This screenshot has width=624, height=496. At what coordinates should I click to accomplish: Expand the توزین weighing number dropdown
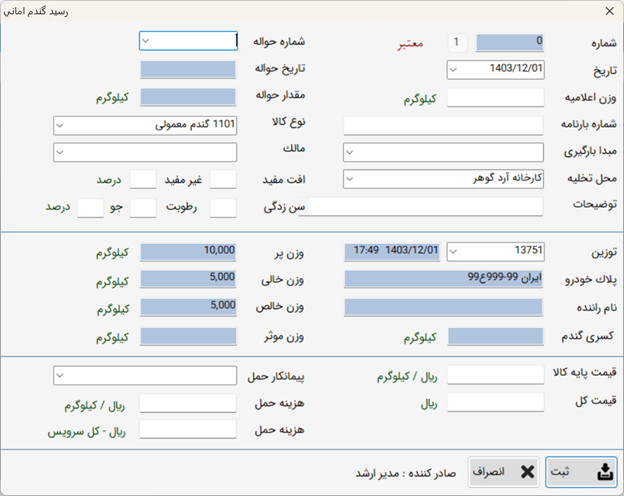point(453,252)
